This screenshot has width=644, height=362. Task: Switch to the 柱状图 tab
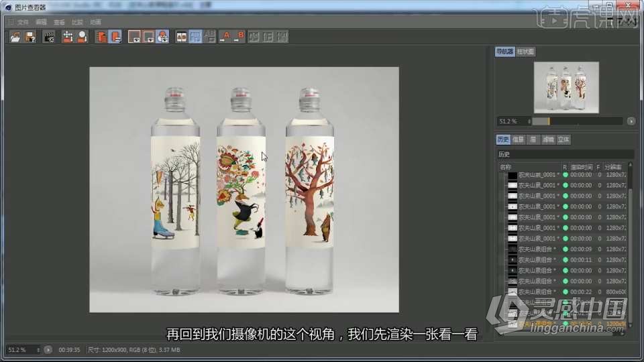[526, 52]
